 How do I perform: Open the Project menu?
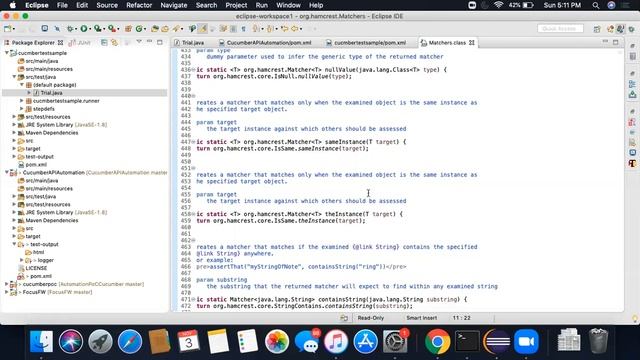[236, 5]
